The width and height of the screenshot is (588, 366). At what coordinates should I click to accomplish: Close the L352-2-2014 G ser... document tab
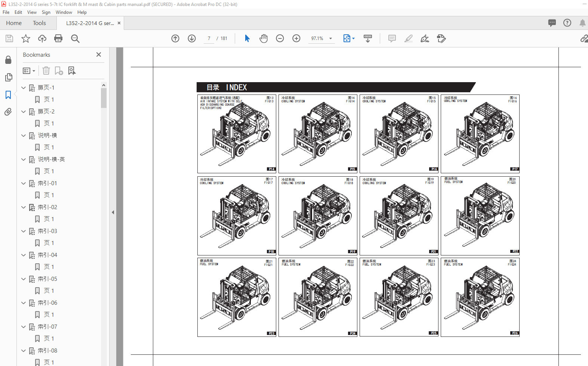119,23
